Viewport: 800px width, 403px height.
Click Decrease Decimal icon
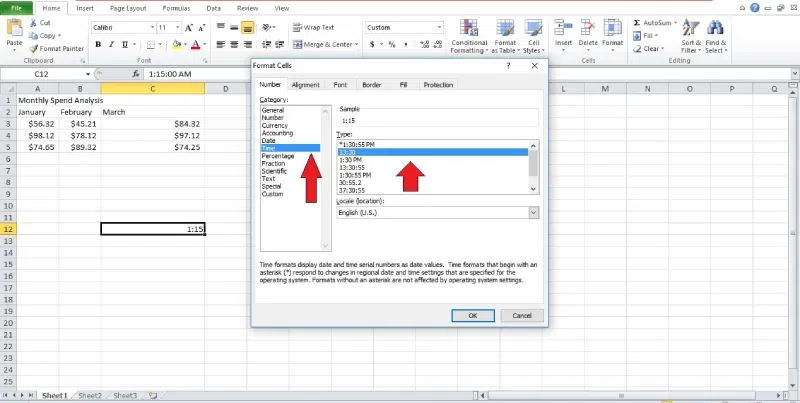click(438, 45)
